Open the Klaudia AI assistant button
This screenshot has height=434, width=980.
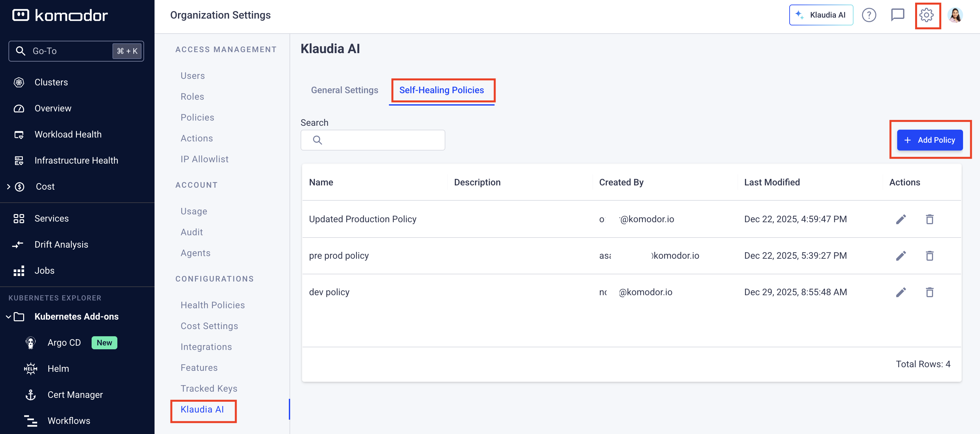pos(821,15)
